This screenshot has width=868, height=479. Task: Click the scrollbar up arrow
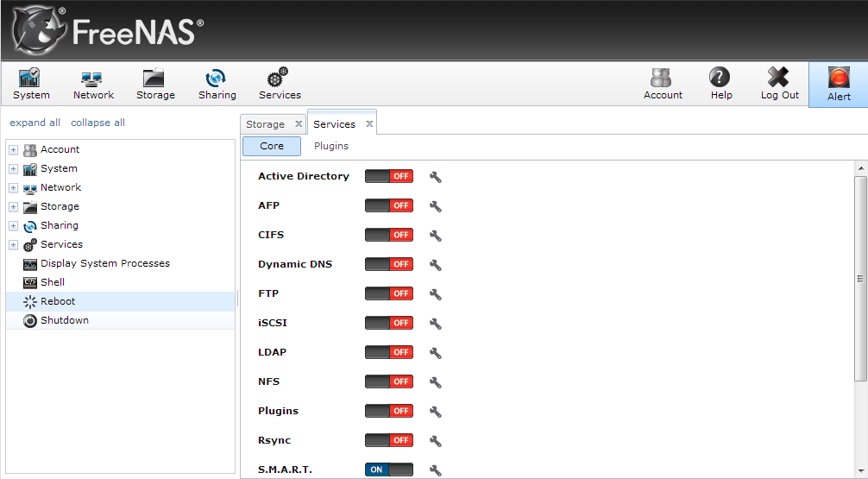[860, 167]
